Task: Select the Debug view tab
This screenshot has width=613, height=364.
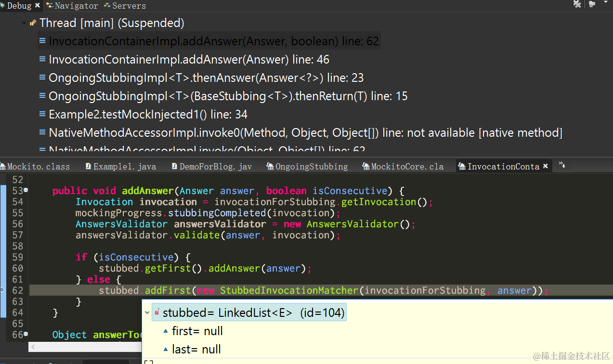Action: point(19,6)
